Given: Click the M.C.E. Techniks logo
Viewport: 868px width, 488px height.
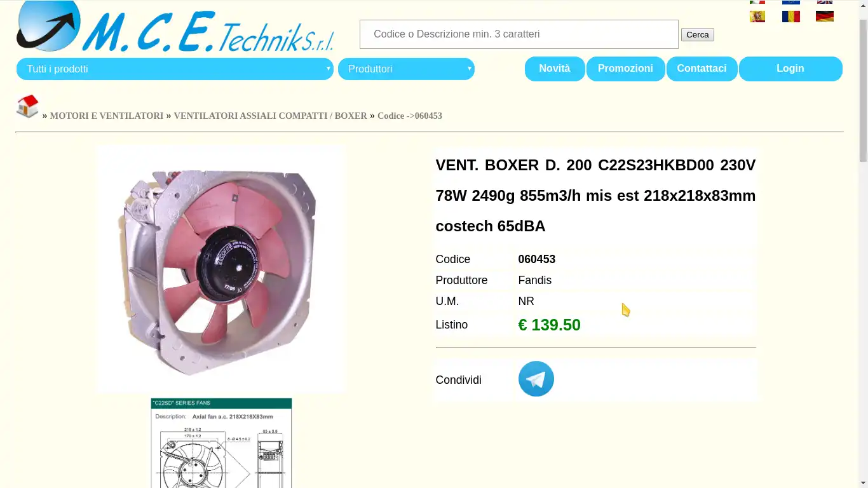Looking at the screenshot, I should [x=175, y=27].
